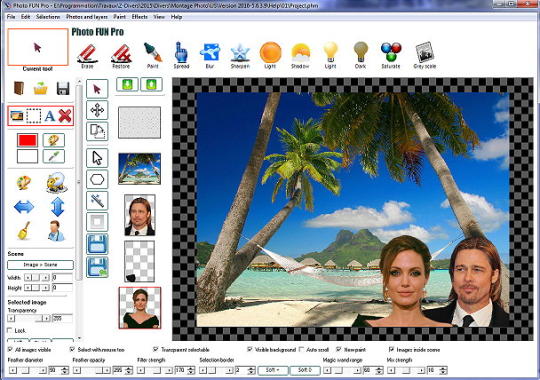Select the woman in black dress thumbnail
This screenshot has width=540, height=380.
point(140,308)
